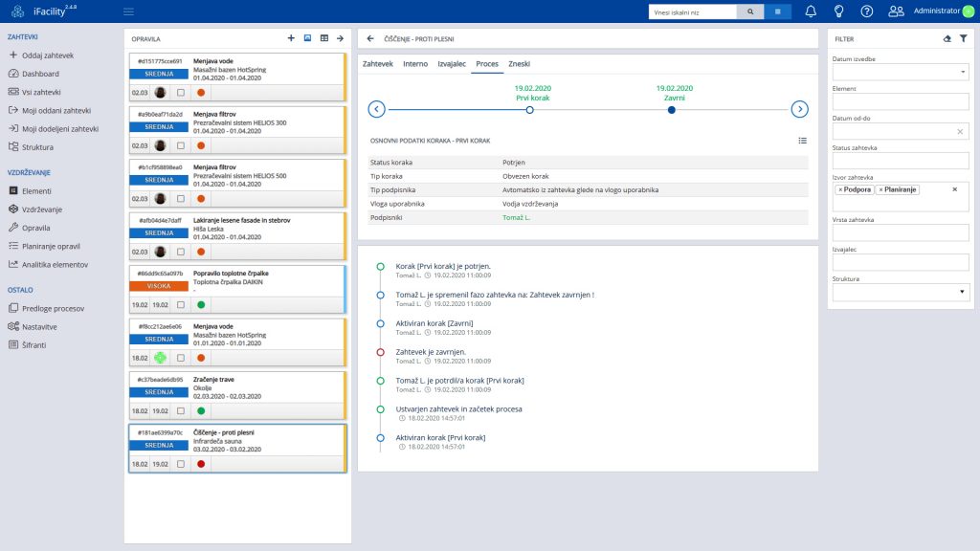
Task: Click green avatar on Menjava vode 01.01.2020 card
Action: point(160,358)
